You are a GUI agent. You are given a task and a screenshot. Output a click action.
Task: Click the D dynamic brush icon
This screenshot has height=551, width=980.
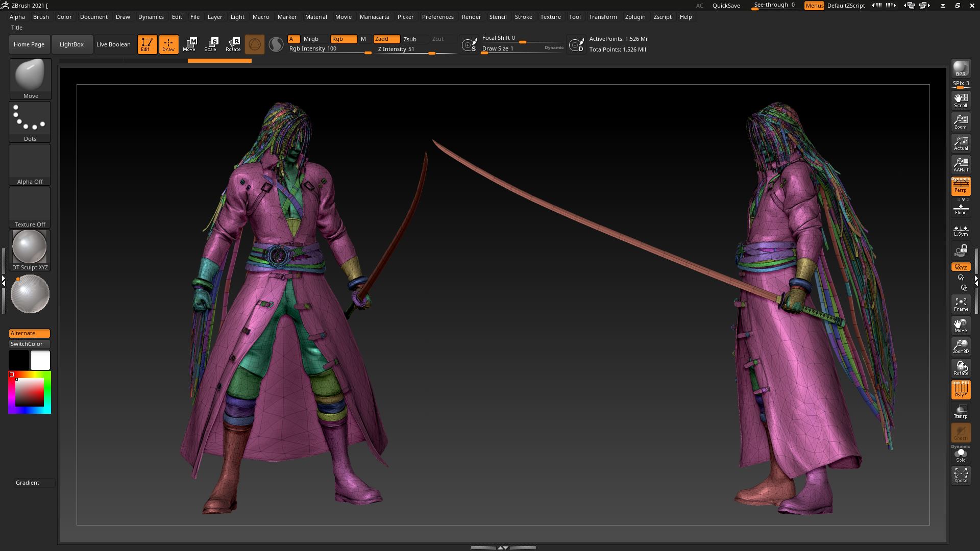[577, 45]
